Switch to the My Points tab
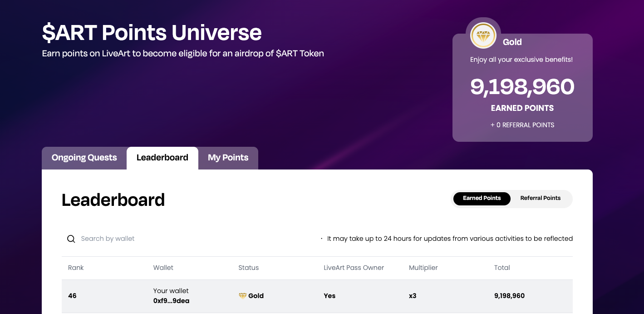This screenshot has height=314, width=644. 228,158
